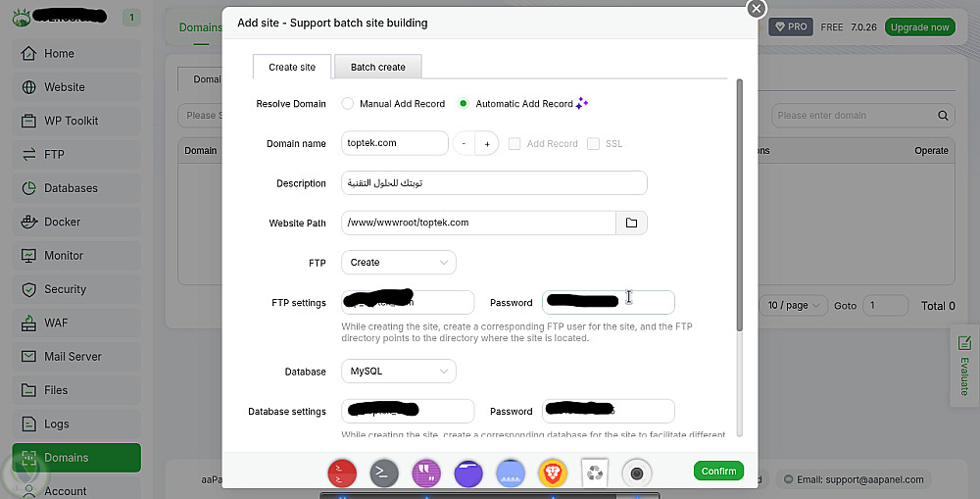Open the WAF sidebar icon
Screen dimensions: 980x499
pyautogui.click(x=28, y=324)
